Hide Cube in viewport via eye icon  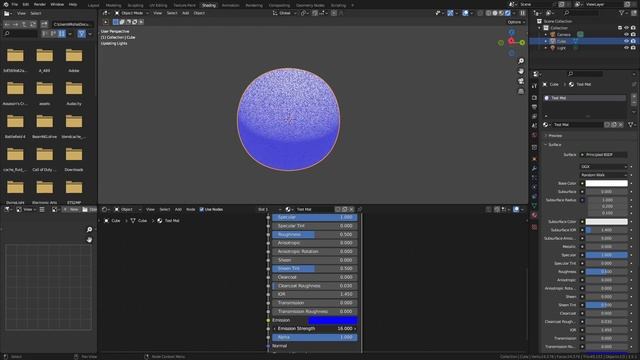(626, 41)
